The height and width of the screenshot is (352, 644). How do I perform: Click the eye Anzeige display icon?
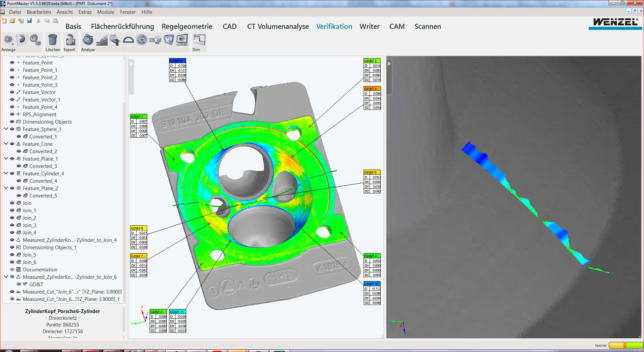pos(8,40)
